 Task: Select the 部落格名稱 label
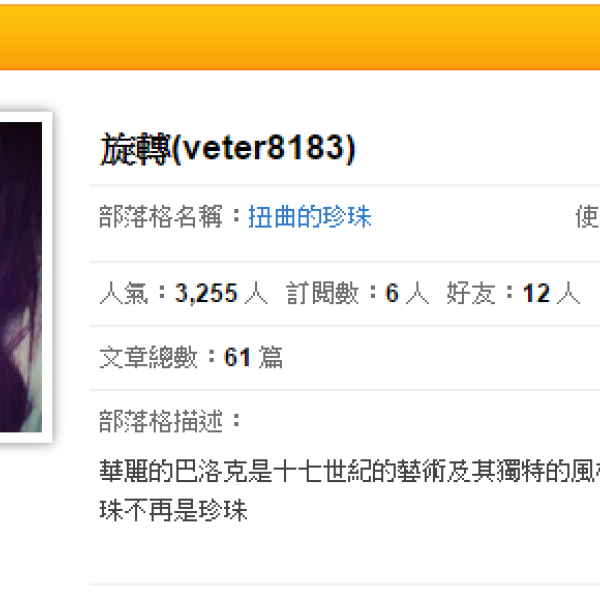[x=161, y=217]
